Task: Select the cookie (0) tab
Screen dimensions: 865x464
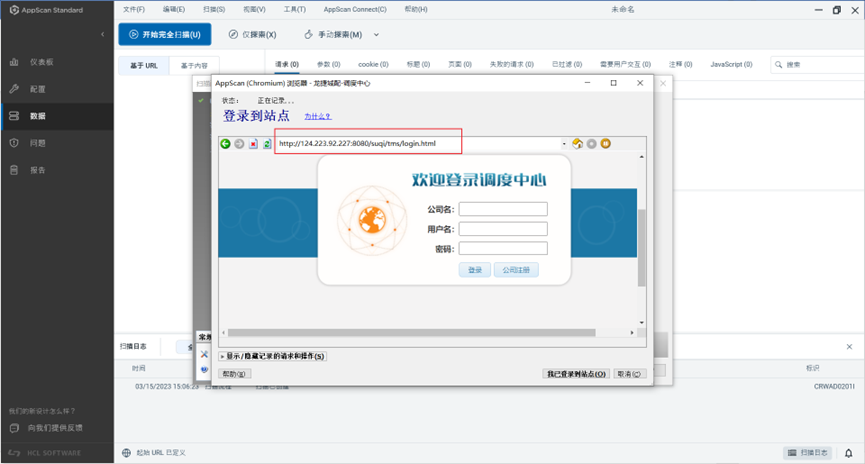Action: (373, 65)
